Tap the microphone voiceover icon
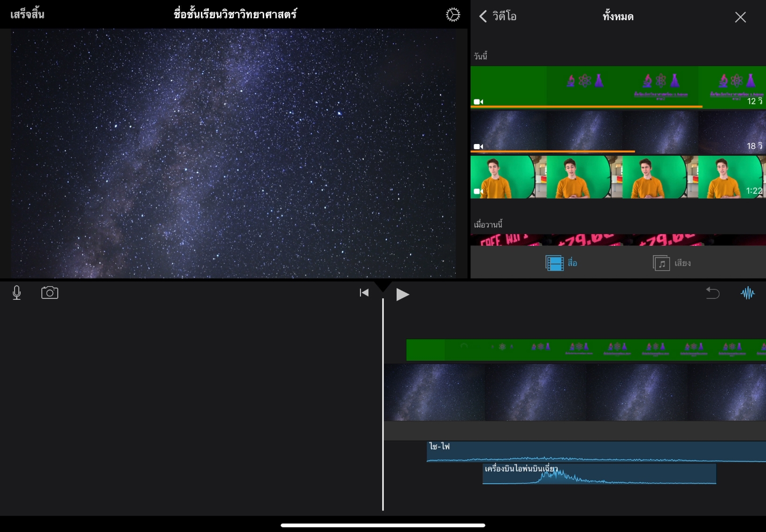Viewport: 766px width, 532px height. 17,293
